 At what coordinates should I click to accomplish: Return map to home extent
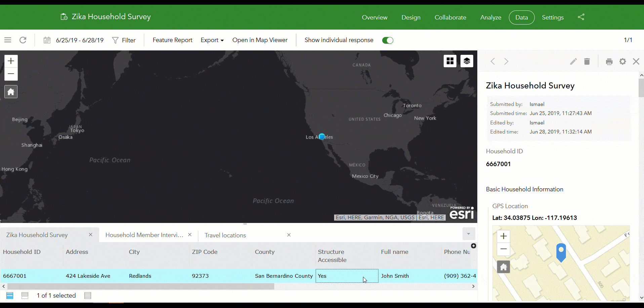coord(11,91)
